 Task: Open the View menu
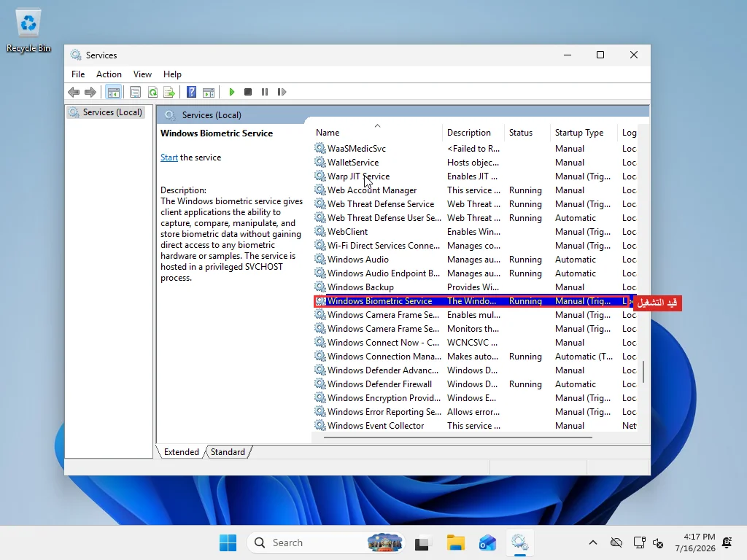pyautogui.click(x=142, y=74)
